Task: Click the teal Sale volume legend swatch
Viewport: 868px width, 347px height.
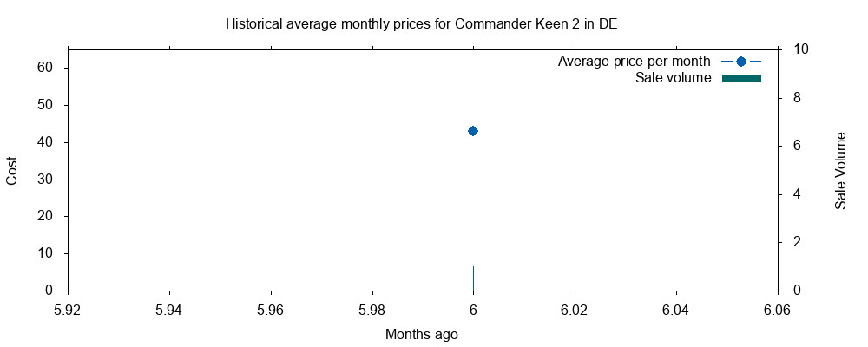Action: [x=740, y=79]
